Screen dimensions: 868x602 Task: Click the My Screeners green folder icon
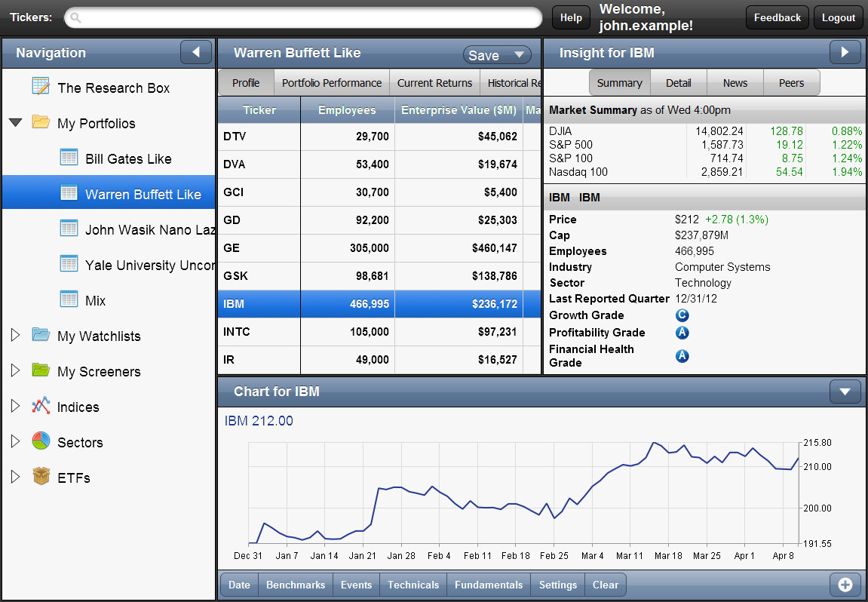(x=41, y=370)
